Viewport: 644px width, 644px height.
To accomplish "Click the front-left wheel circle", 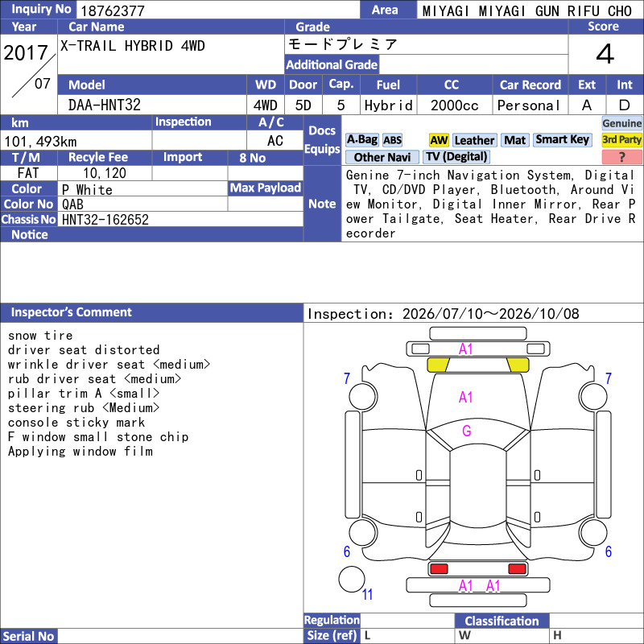I will pyautogui.click(x=363, y=396).
